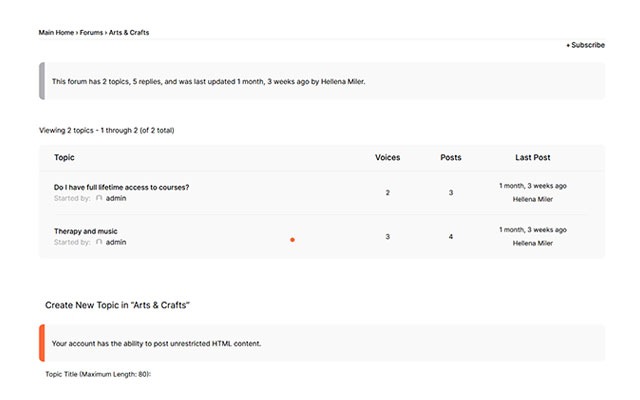Click the Topic column header

tap(64, 157)
